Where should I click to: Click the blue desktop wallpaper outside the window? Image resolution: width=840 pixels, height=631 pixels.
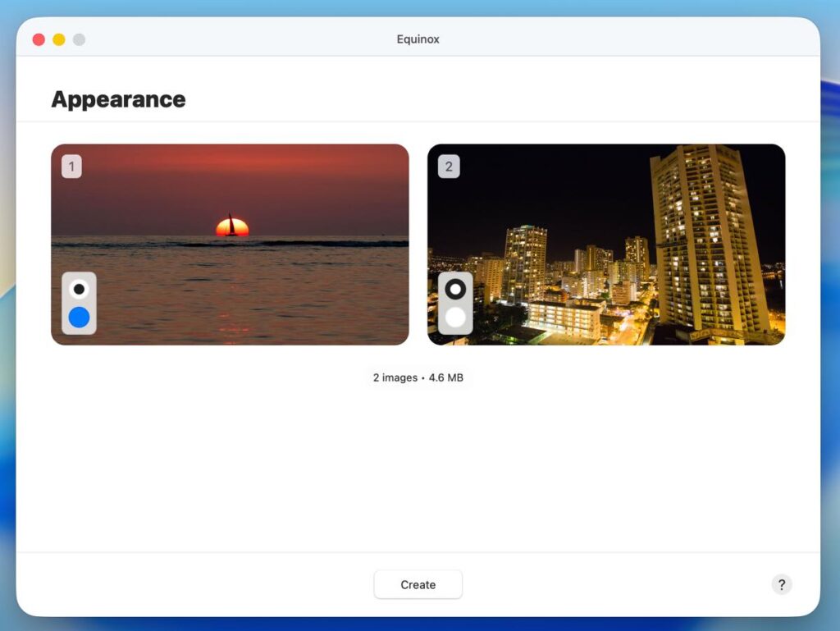[x=829, y=410]
